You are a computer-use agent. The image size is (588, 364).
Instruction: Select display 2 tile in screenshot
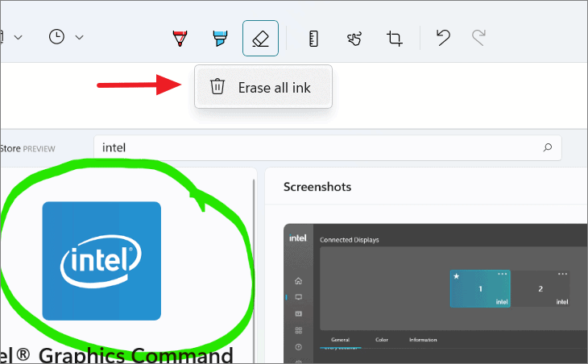tap(540, 288)
